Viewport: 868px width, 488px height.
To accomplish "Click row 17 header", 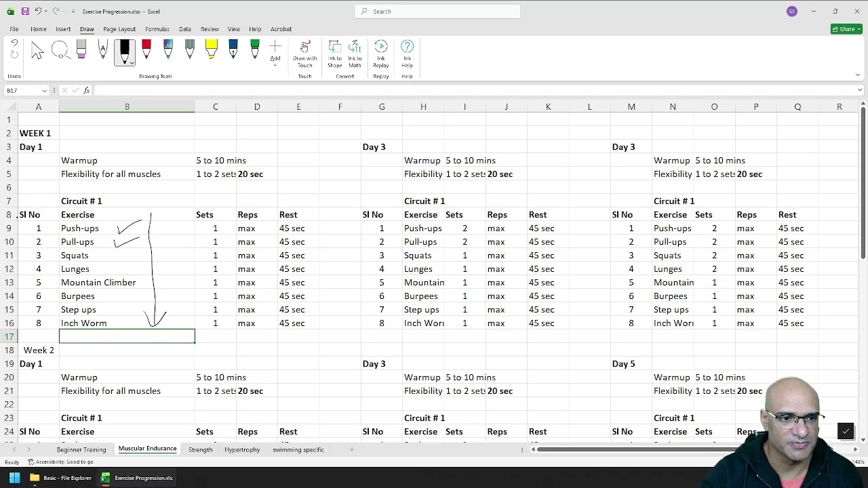I will 9,337.
